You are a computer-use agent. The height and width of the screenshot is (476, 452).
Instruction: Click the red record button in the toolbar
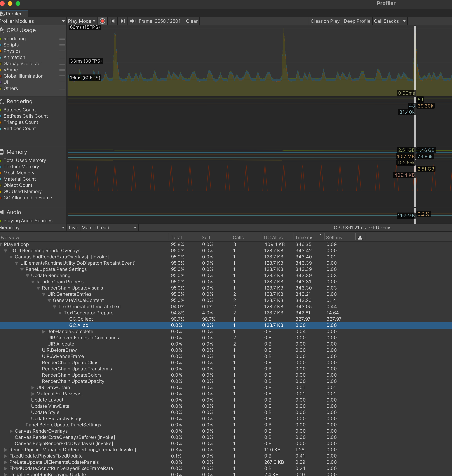tap(102, 21)
